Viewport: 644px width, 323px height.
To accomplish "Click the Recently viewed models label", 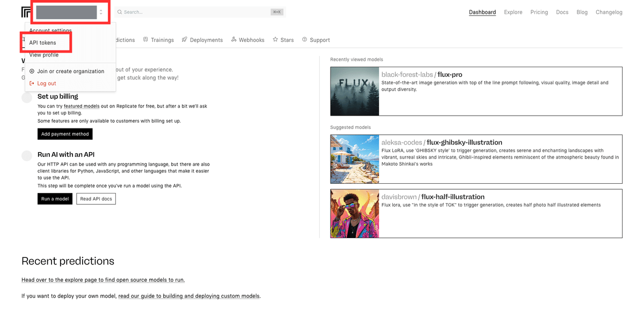I will [x=357, y=60].
